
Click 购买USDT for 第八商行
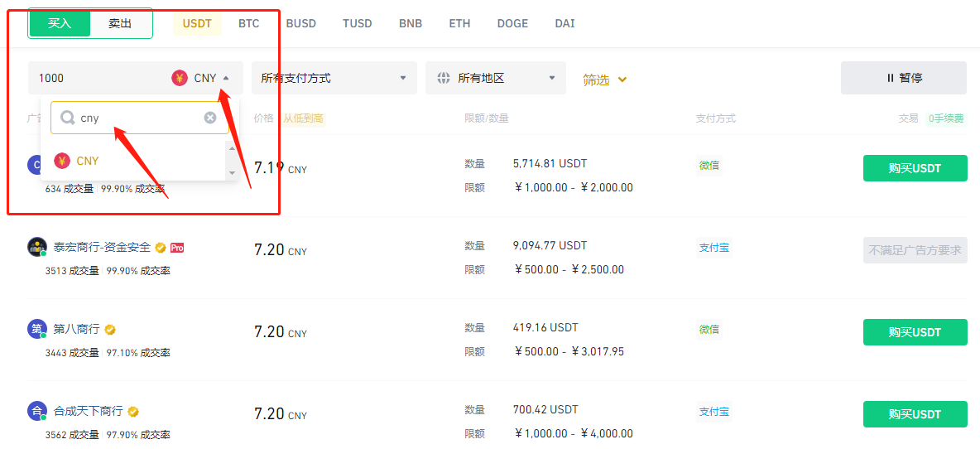coord(915,332)
